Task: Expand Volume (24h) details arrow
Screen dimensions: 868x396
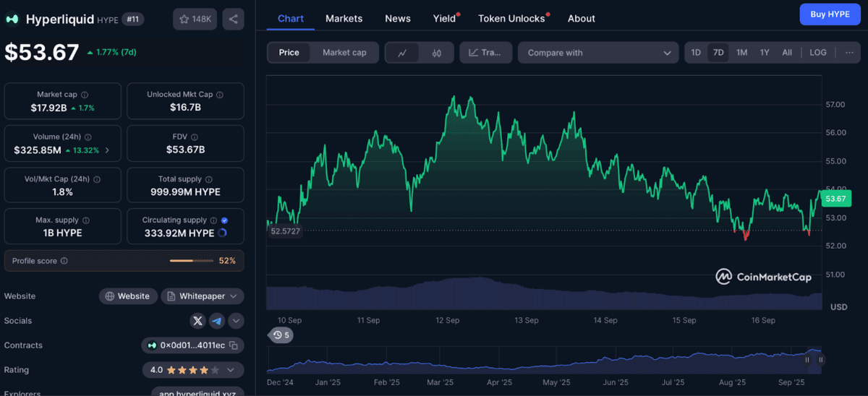Action: coord(108,150)
